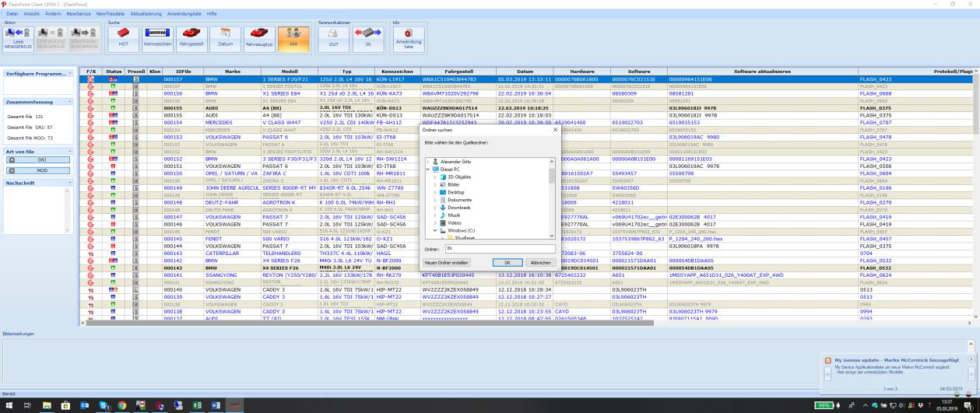This screenshot has height=413, width=980.
Task: Select the 3D-Objekte folder in tree
Action: (459, 177)
